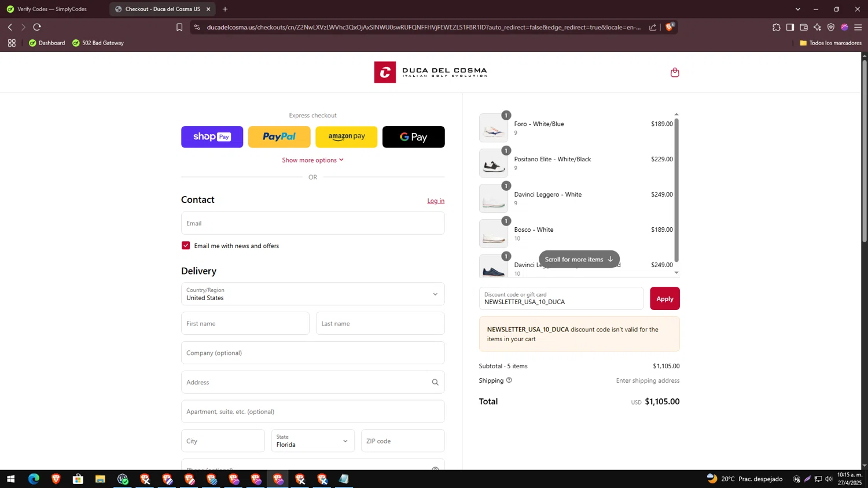Focus the First name field
The width and height of the screenshot is (868, 488).
245,323
